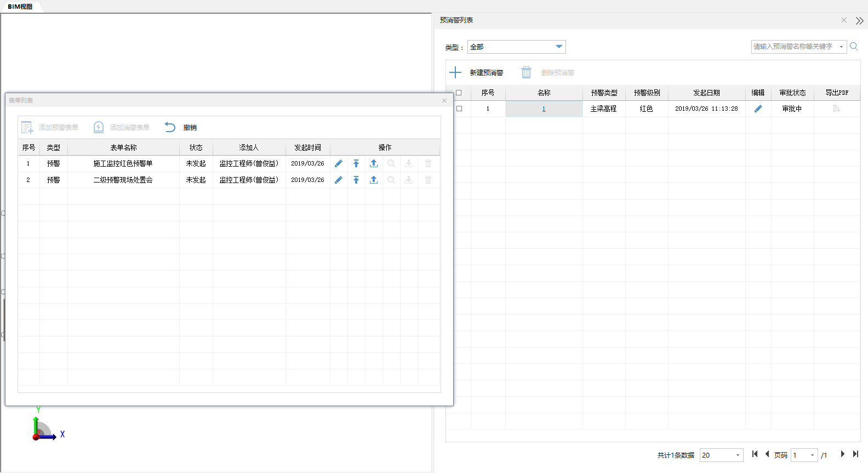Screen dimensions: 868x473
Task: Click the 添加消警表单 toolbar button
Action: click(121, 127)
